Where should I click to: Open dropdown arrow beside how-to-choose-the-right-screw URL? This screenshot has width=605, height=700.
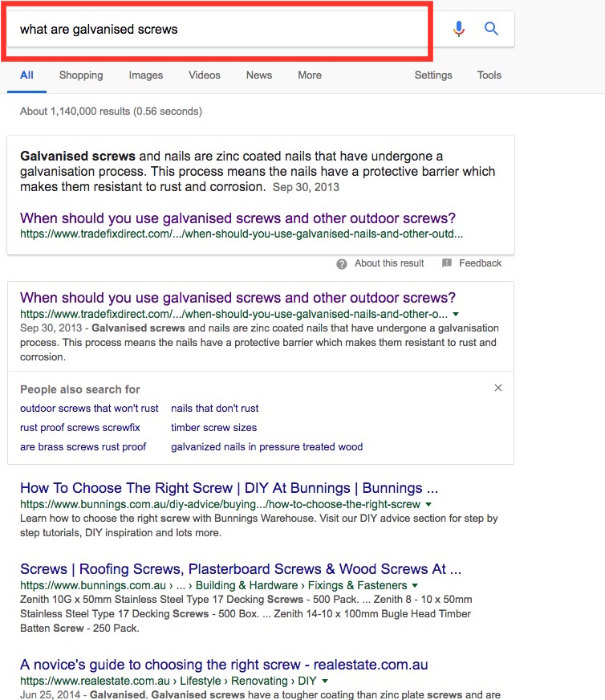pyautogui.click(x=428, y=505)
